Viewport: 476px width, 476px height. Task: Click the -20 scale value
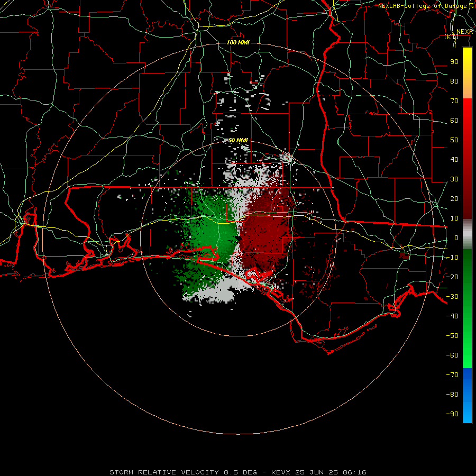(x=452, y=277)
